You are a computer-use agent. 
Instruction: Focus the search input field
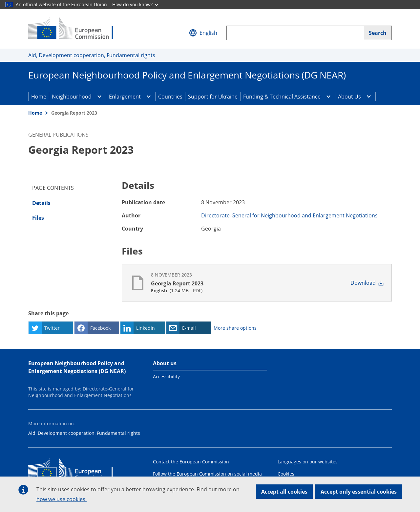pyautogui.click(x=295, y=33)
